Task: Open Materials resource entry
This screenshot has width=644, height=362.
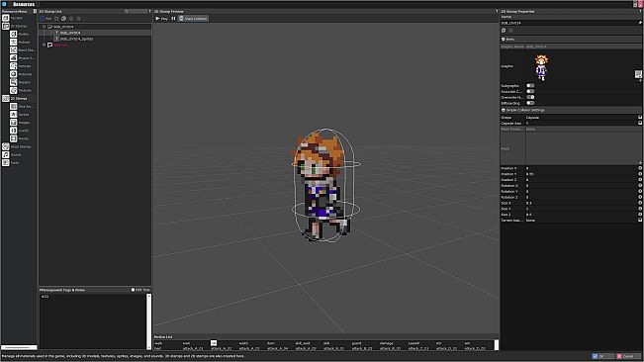Action: [21, 74]
